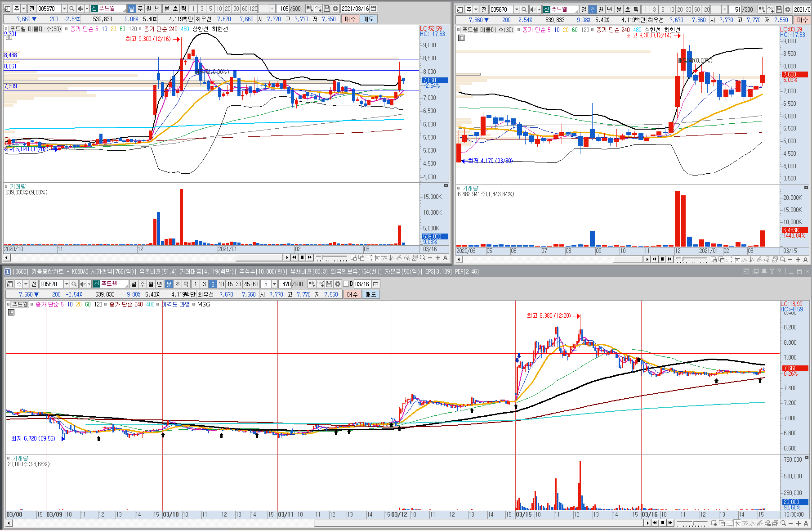This screenshot has height=531, width=812.
Task: Expand stock code dropdown in minute chart
Action: click(x=67, y=284)
